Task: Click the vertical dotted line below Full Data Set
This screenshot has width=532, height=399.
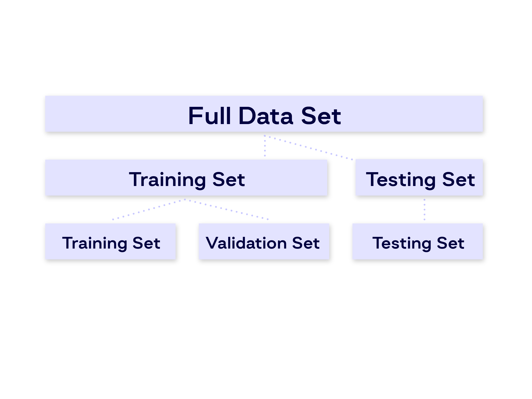Action: pyautogui.click(x=265, y=146)
